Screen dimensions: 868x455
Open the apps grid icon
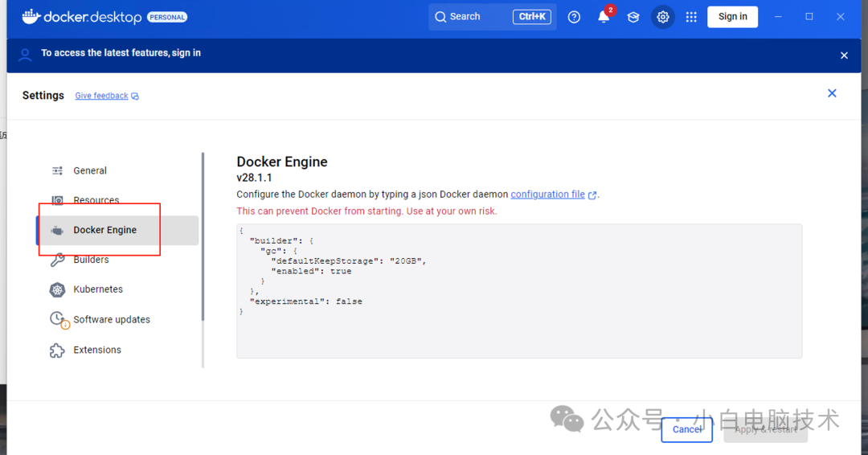coord(691,17)
